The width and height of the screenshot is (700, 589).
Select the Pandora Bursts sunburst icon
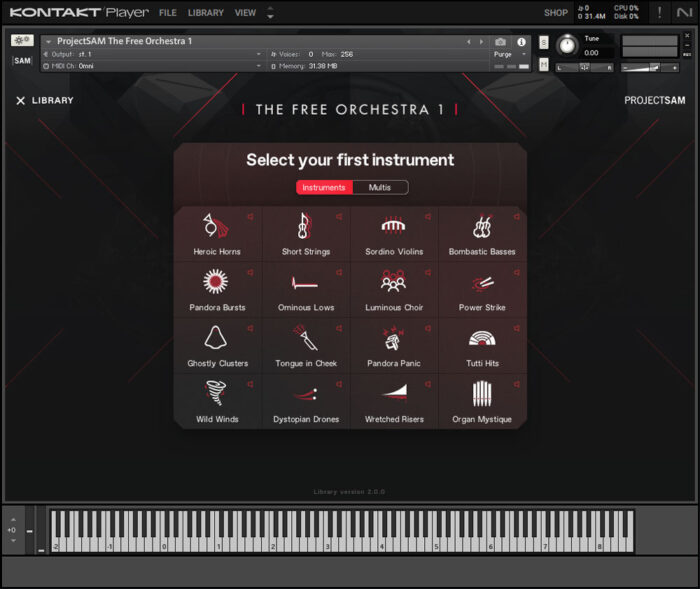216,281
